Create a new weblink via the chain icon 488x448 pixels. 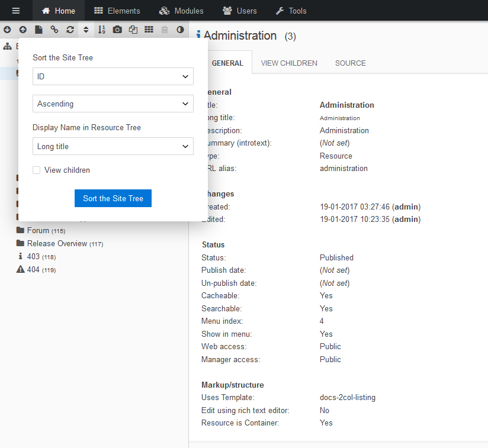tap(54, 30)
